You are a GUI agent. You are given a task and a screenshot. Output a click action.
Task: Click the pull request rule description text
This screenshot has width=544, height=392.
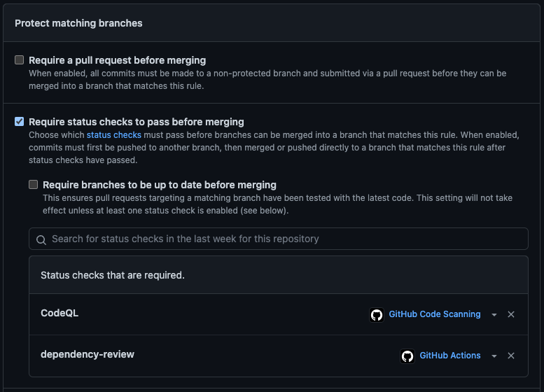coord(267,79)
